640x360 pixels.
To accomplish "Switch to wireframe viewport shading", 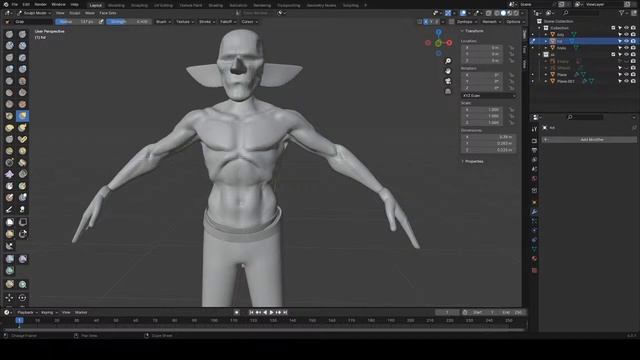I will click(497, 13).
